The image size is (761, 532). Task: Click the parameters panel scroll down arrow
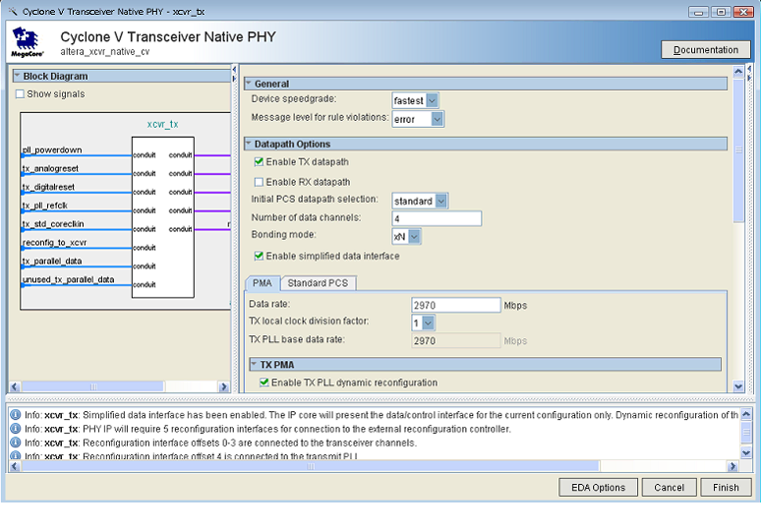pyautogui.click(x=738, y=386)
